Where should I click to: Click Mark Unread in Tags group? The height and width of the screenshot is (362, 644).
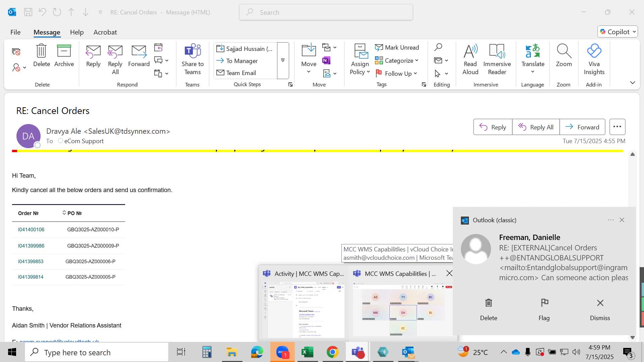[397, 47]
